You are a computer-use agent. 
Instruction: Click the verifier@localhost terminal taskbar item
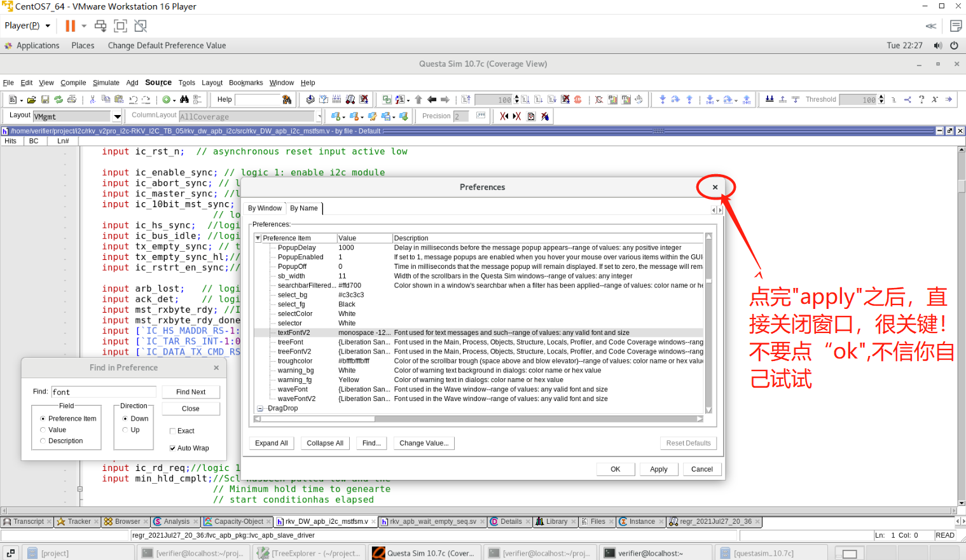click(655, 553)
